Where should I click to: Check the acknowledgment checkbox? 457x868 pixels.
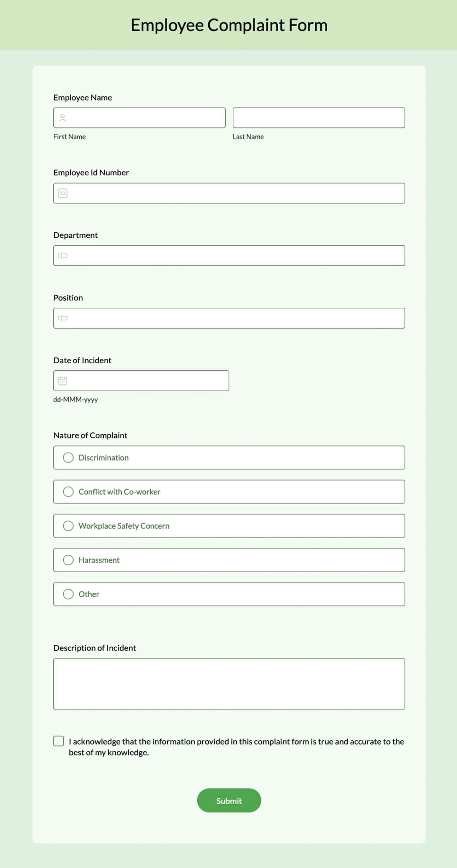coord(58,741)
